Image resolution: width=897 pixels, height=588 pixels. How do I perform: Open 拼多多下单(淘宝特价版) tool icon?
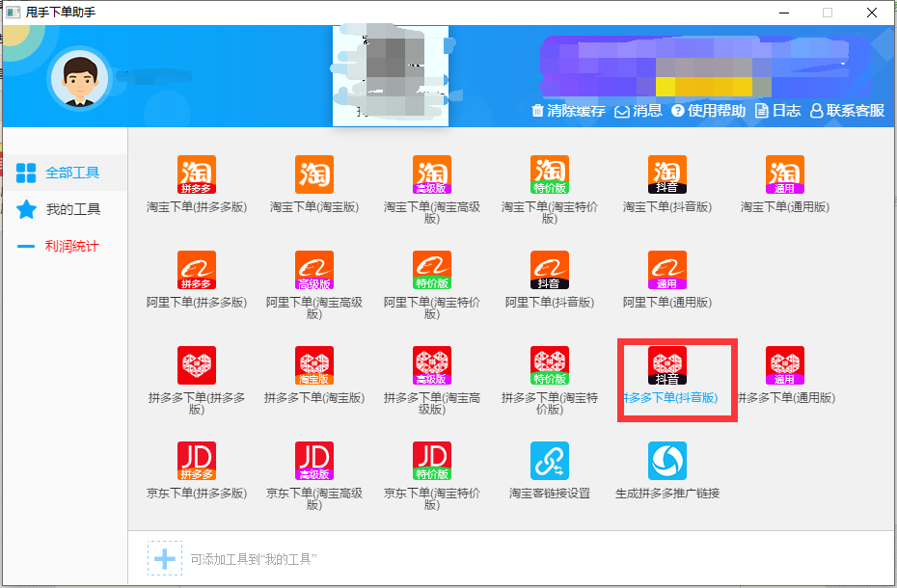tap(550, 365)
